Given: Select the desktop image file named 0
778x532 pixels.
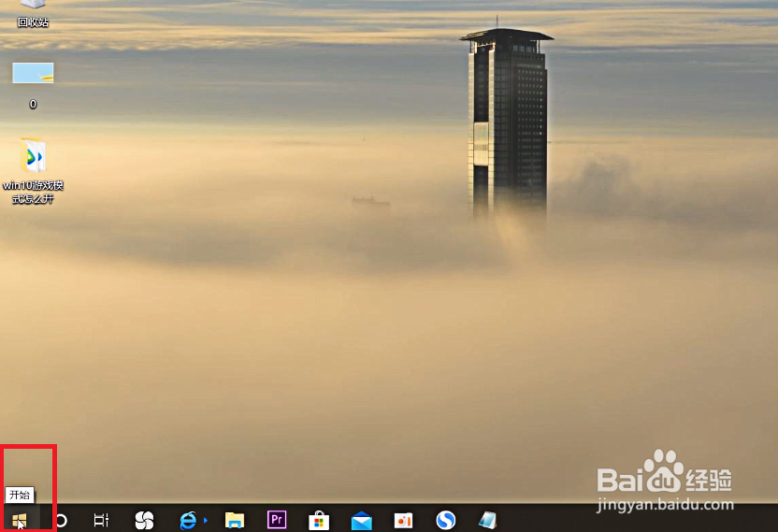Looking at the screenshot, I should (33, 85).
